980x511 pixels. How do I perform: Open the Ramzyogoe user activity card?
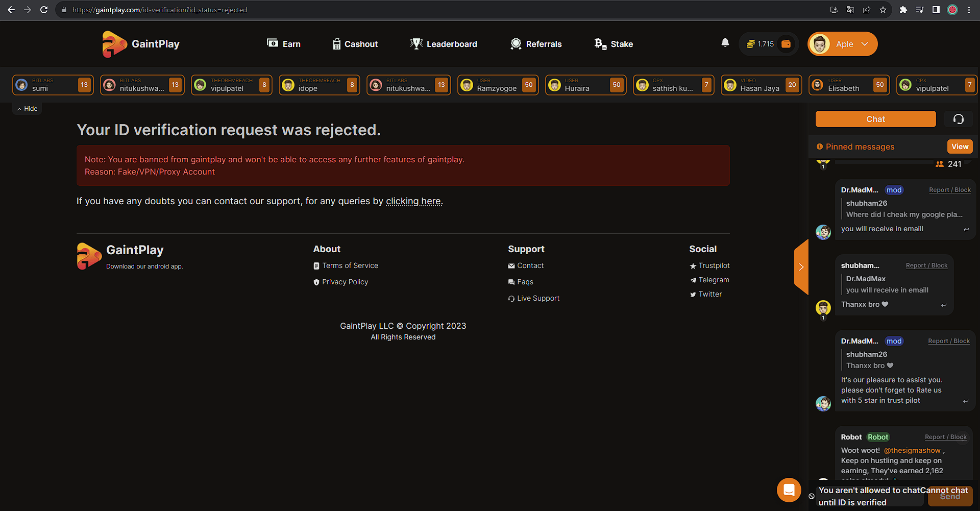coord(498,85)
